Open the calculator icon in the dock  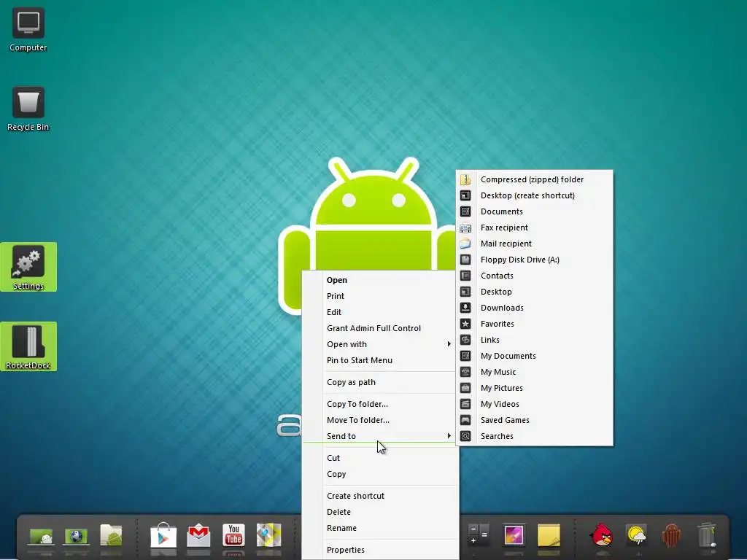(x=479, y=534)
